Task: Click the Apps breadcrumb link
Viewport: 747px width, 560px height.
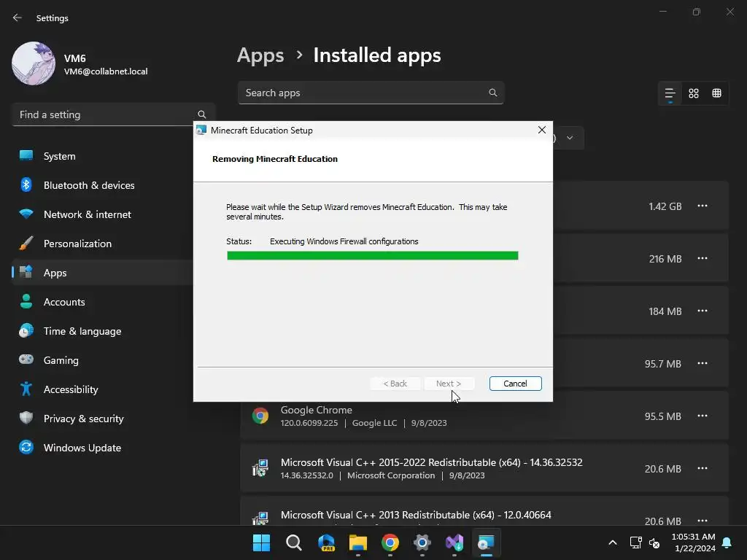Action: point(260,55)
